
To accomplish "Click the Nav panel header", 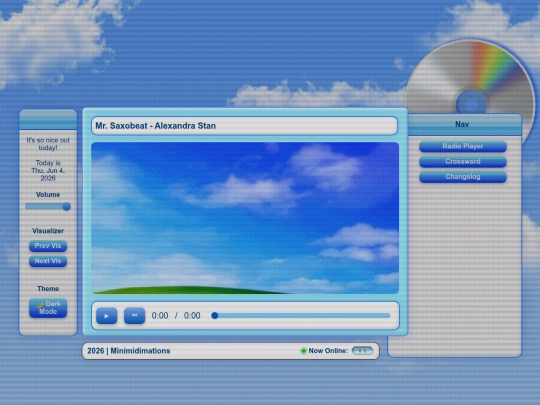I will [x=461, y=124].
